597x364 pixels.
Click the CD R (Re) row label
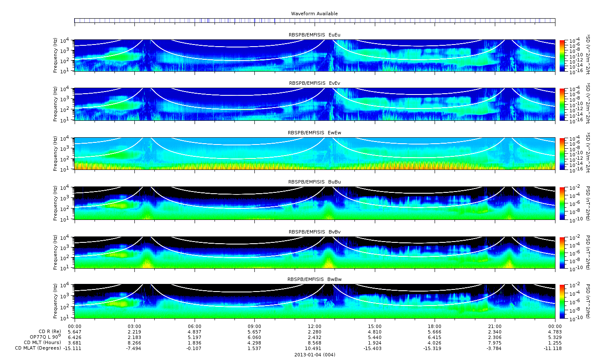click(50, 331)
